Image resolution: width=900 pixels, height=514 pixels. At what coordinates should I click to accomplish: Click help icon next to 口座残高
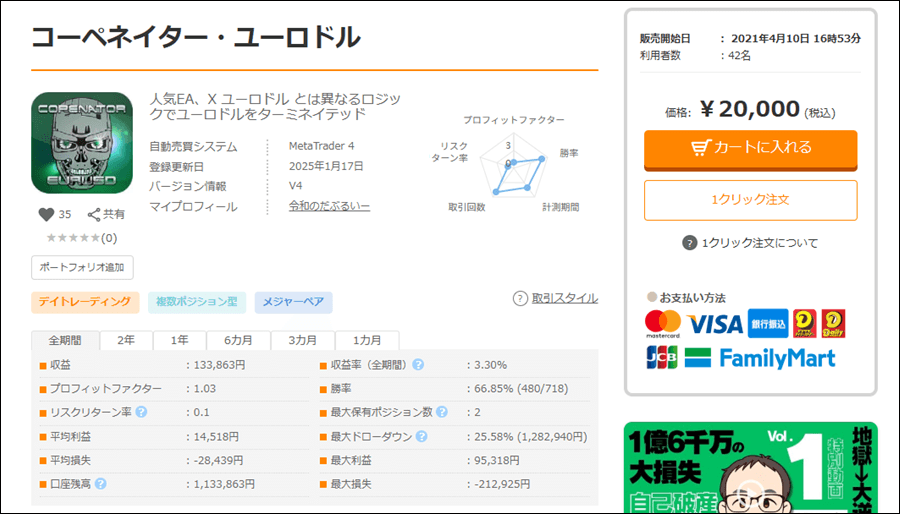[101, 483]
